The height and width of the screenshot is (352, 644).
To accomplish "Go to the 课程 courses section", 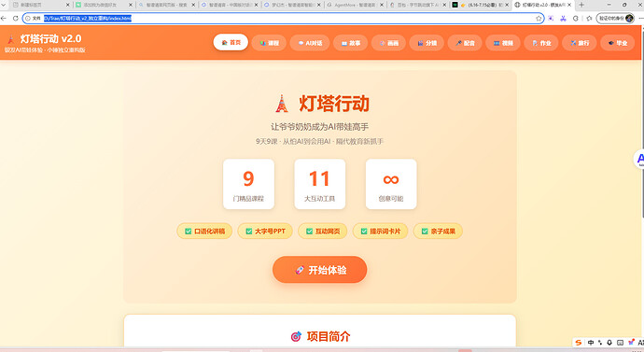I will click(269, 43).
